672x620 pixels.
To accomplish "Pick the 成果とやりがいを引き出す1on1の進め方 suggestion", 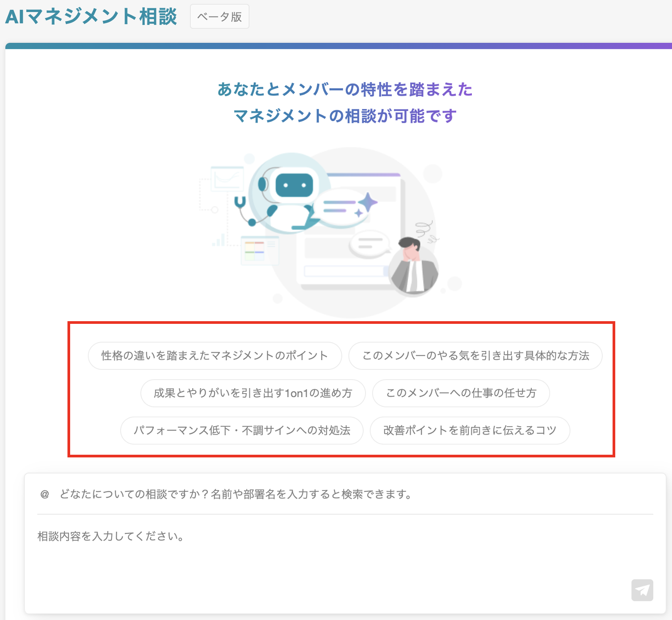I will 253,393.
